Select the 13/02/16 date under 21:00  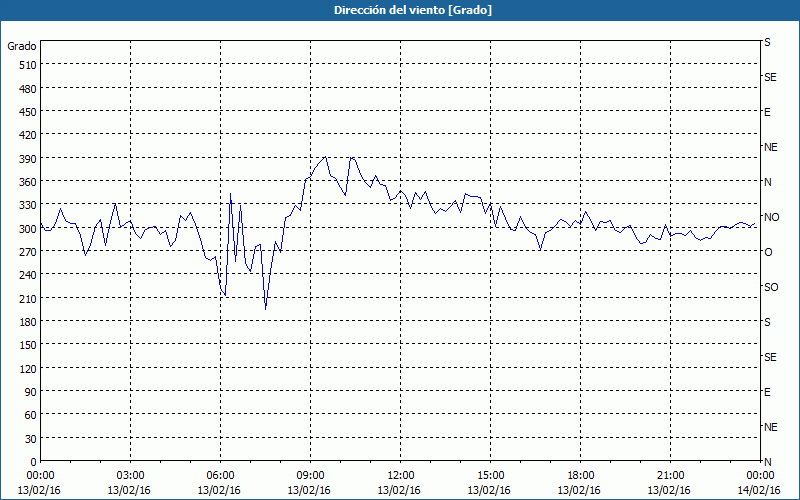point(669,490)
